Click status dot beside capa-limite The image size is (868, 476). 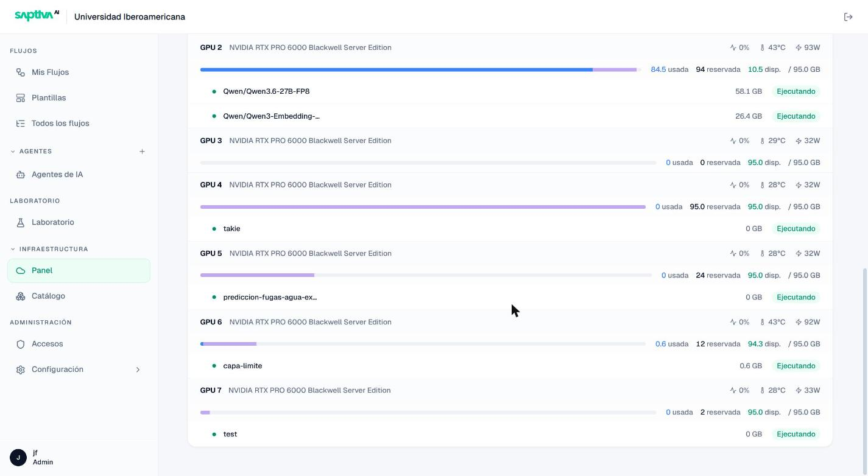[214, 366]
